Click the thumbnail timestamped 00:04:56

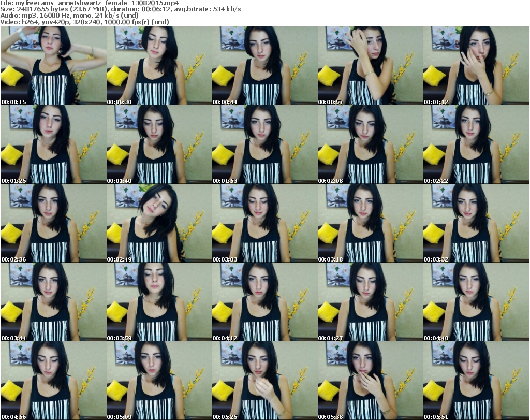pyautogui.click(x=54, y=381)
